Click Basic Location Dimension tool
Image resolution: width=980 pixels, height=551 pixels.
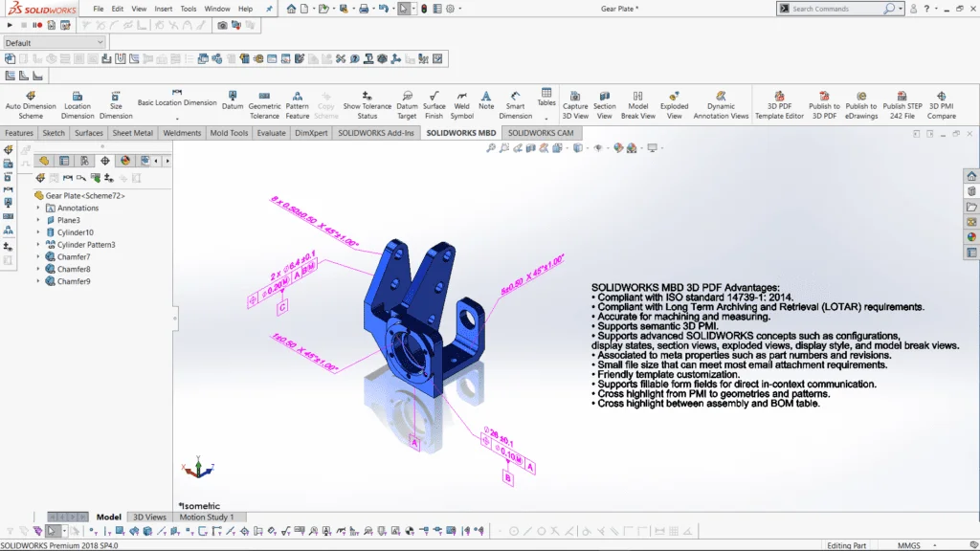pyautogui.click(x=177, y=99)
